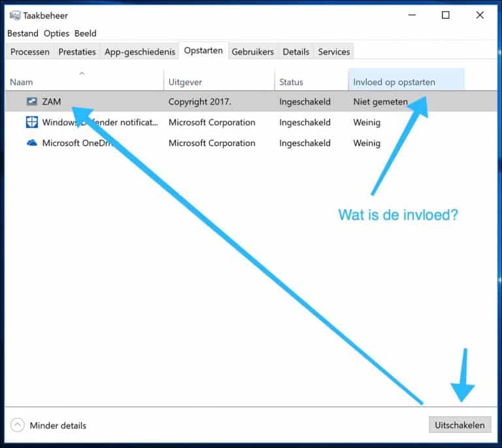Switch to the Gebruikers tab

click(252, 52)
